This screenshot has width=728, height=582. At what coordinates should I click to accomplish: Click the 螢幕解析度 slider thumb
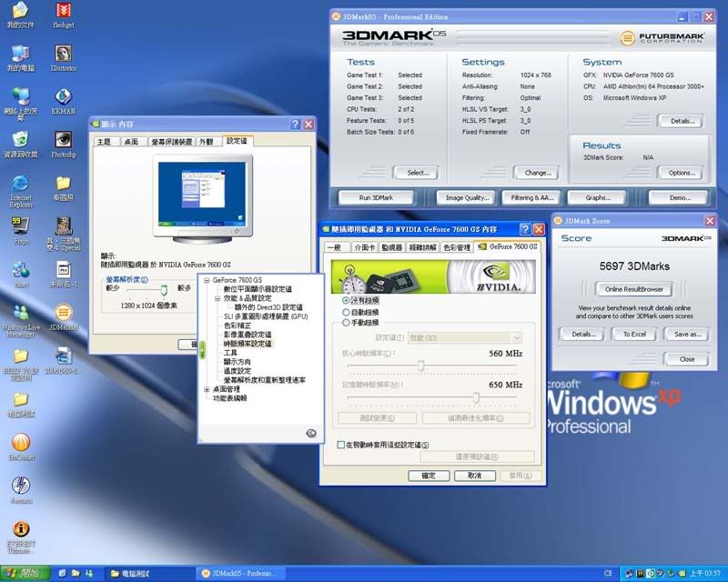point(164,290)
